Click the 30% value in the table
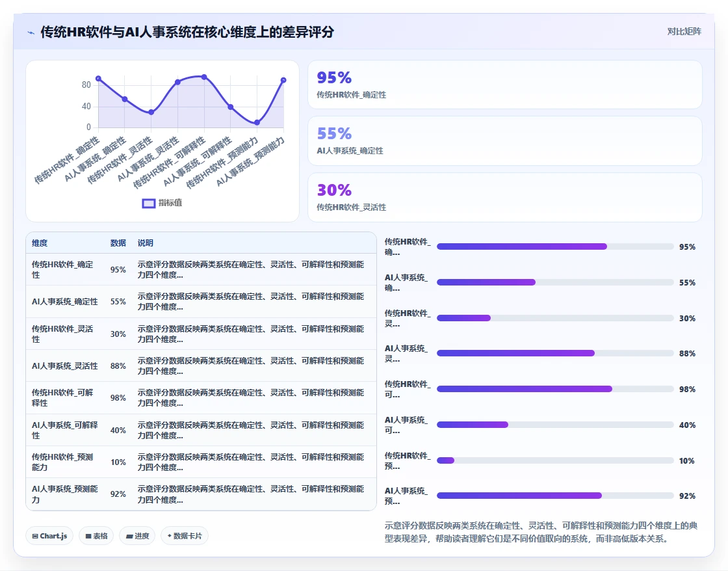Viewport: 728px width, 571px height. pyautogui.click(x=118, y=334)
